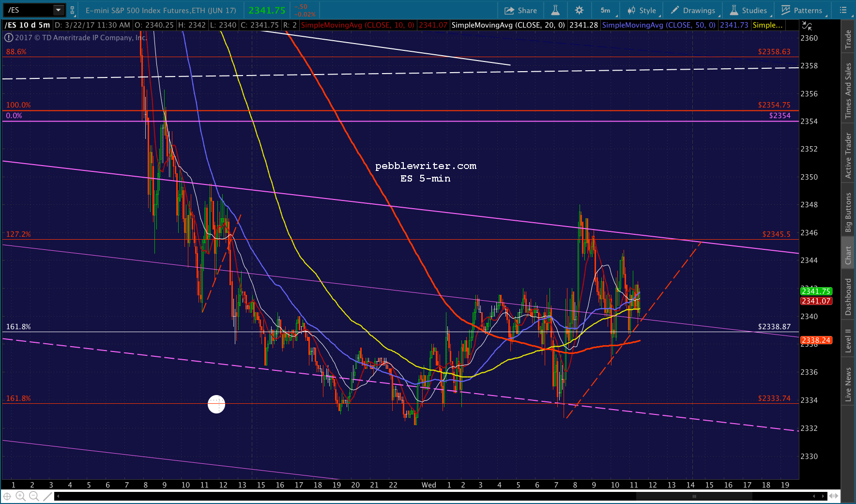Click the crossed-arrows icon above the price axis

click(807, 26)
